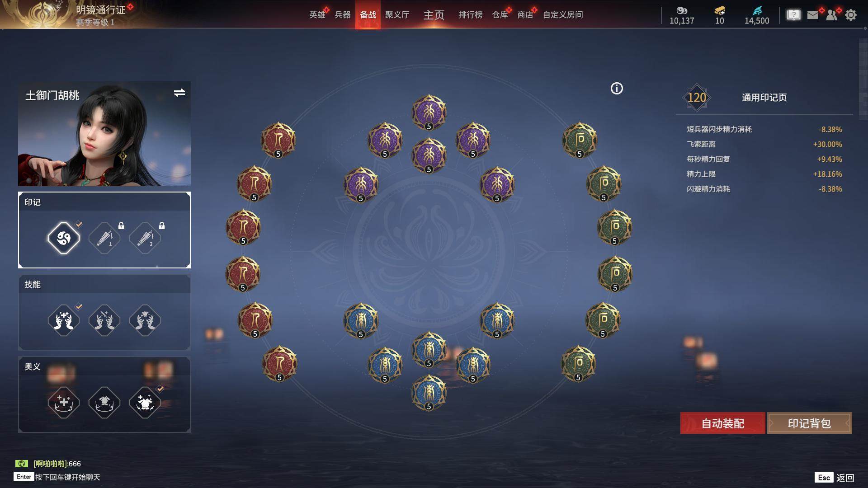Select the topmost purple rune
The image size is (868, 488).
click(429, 112)
